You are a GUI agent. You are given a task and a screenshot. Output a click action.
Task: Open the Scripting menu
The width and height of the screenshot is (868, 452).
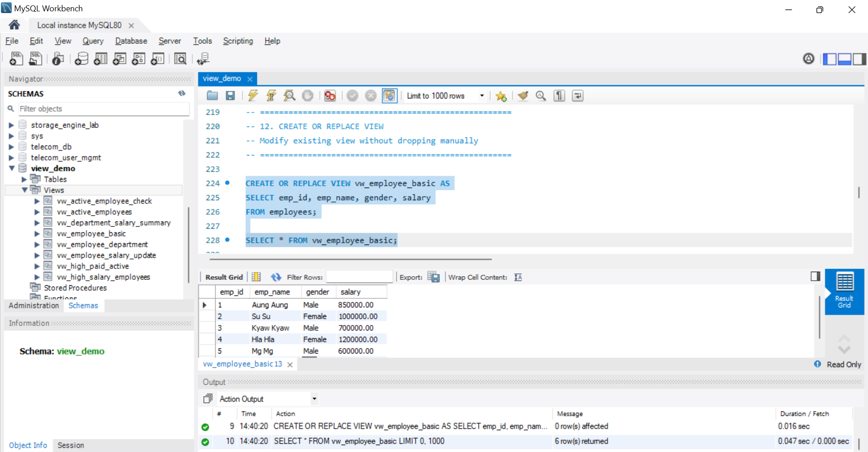pyautogui.click(x=238, y=41)
